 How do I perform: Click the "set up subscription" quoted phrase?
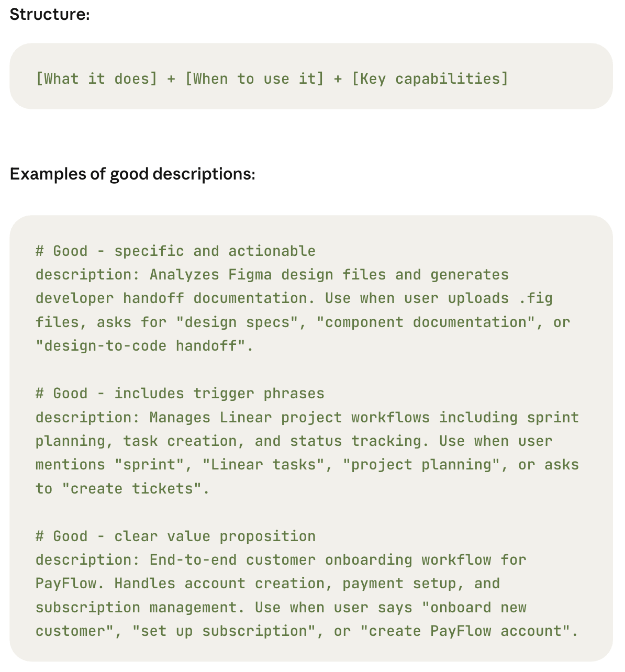[x=224, y=631]
